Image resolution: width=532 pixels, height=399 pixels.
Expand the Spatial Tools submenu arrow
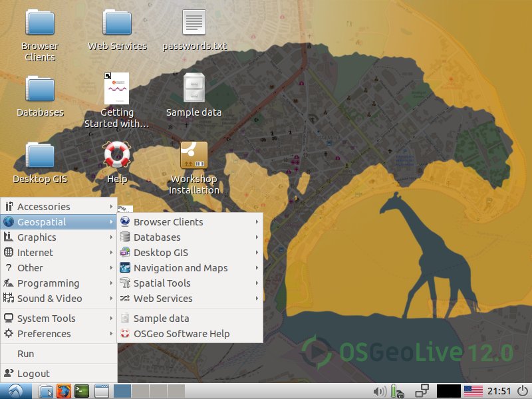click(257, 283)
